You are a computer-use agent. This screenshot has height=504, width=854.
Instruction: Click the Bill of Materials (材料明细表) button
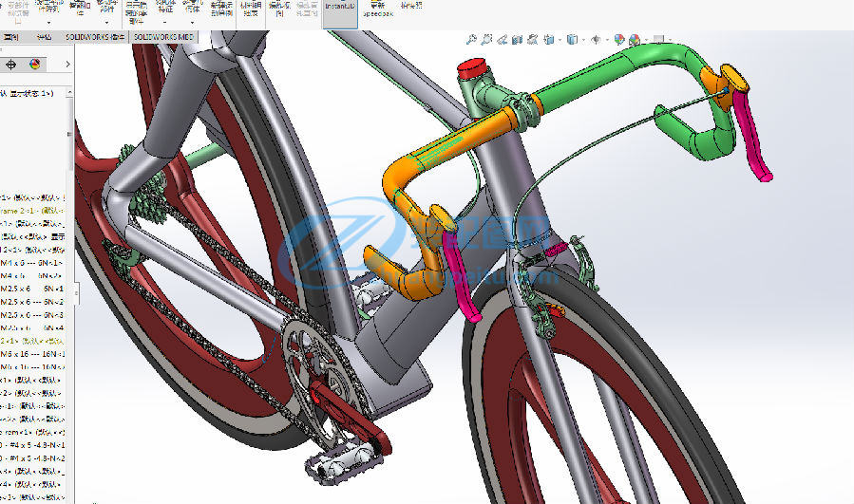tap(251, 9)
